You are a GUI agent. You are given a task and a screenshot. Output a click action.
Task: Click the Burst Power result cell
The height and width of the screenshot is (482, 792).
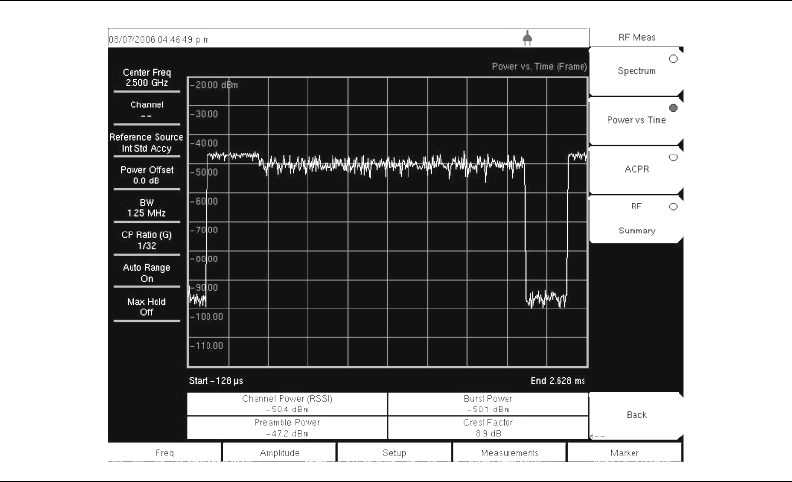point(488,404)
